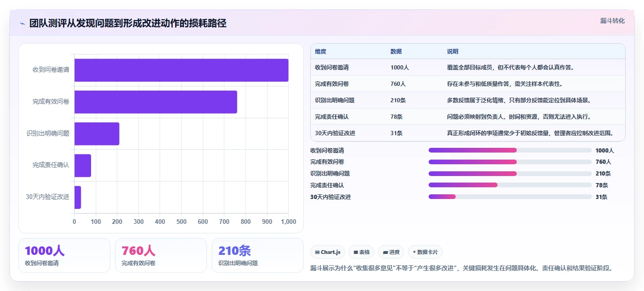
Task: Select the 表格 tag chip
Action: pos(361,252)
